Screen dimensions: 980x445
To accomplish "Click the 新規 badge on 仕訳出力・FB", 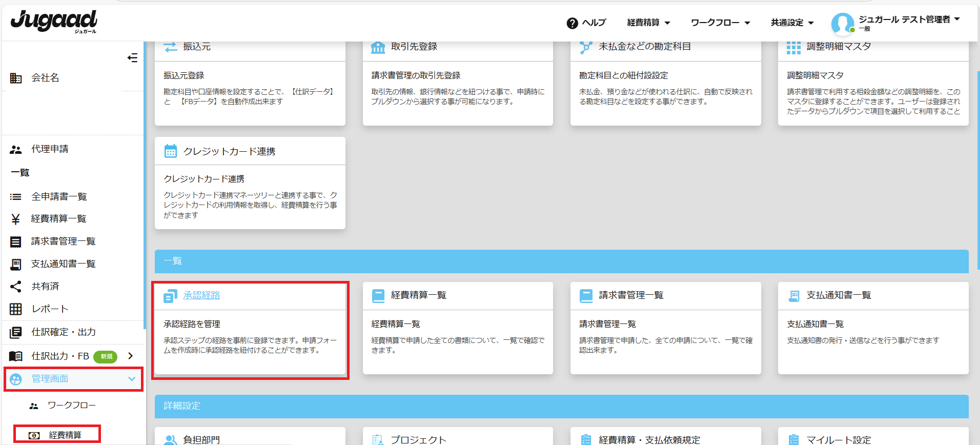I will pos(106,356).
